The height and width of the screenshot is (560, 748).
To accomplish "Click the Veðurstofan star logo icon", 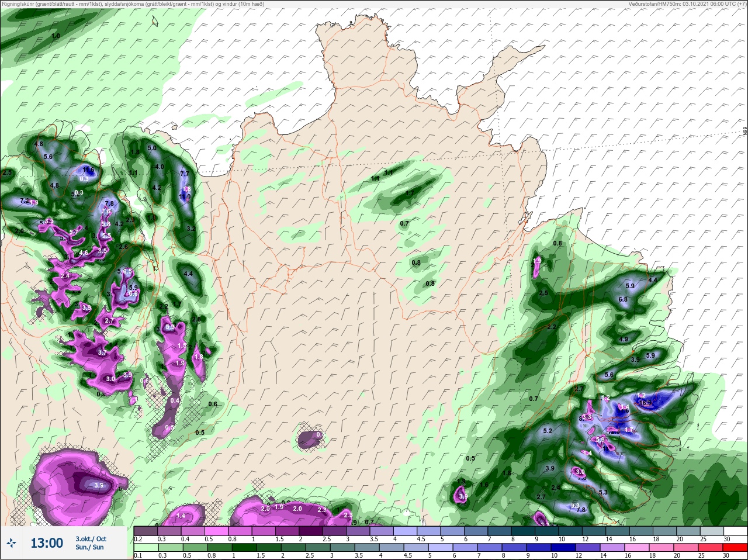I will pyautogui.click(x=12, y=543).
